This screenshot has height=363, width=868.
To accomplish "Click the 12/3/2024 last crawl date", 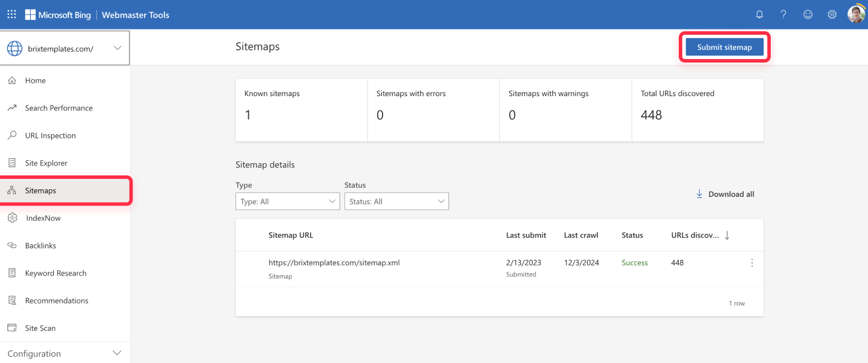I will 582,262.
